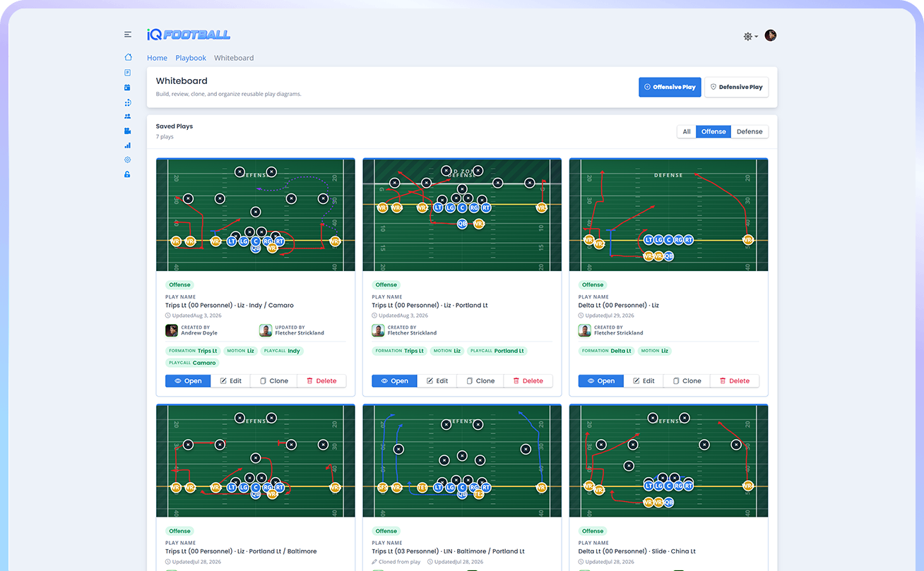Click the '7 plays' count text
The image size is (924, 571).
(x=165, y=137)
